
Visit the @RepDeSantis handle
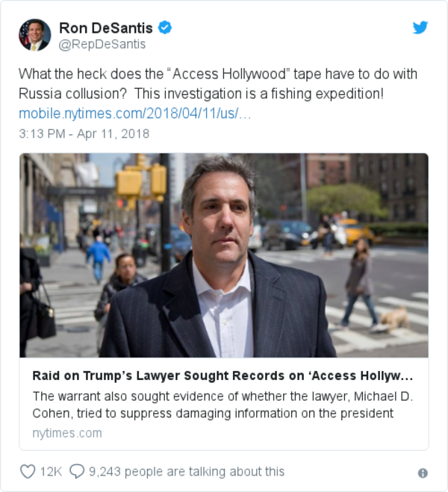pos(102,44)
